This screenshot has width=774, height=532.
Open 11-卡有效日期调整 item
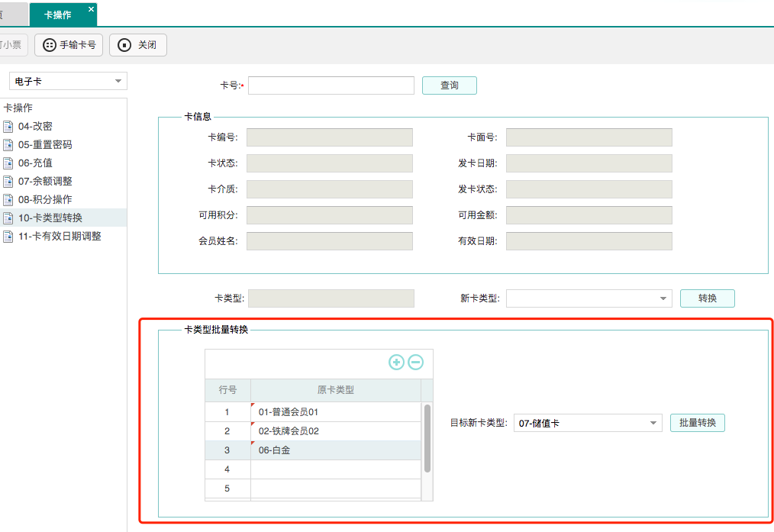[x=60, y=237]
